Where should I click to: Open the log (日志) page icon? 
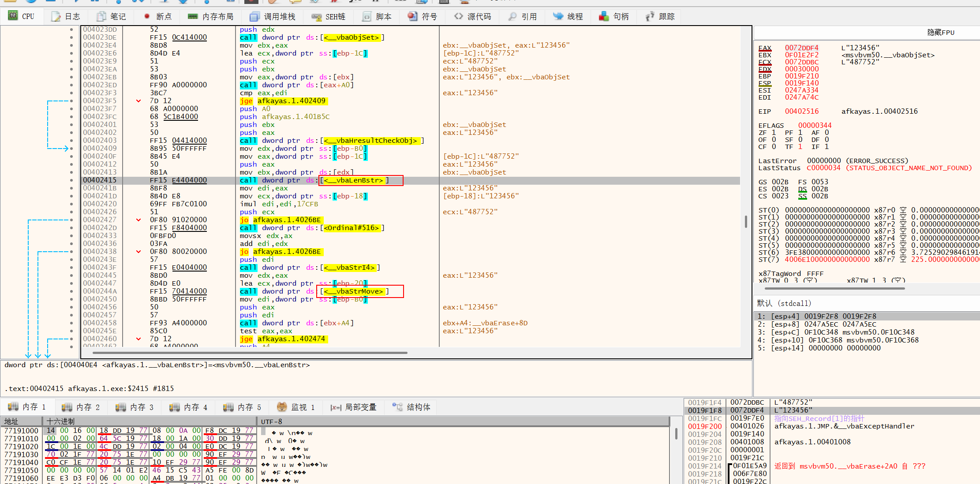[56, 16]
